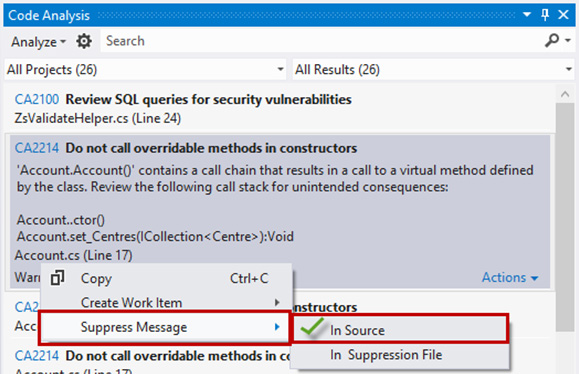Expand the Analyze dropdown

38,42
